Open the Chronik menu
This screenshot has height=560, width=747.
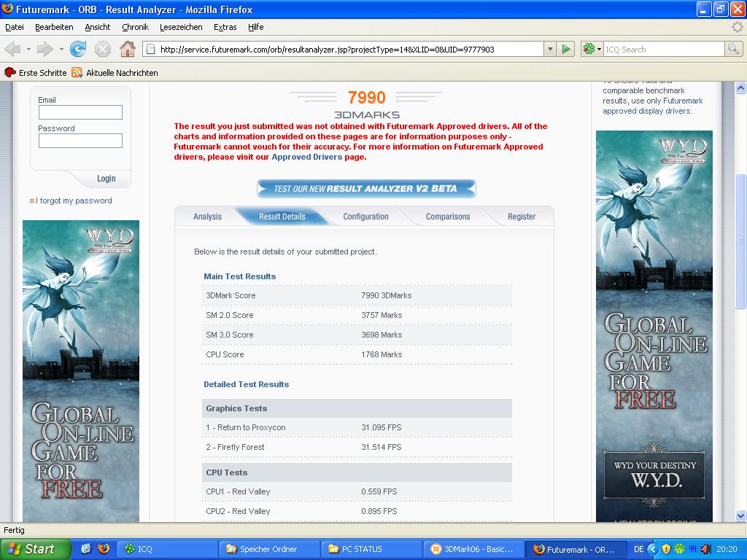pos(135,27)
